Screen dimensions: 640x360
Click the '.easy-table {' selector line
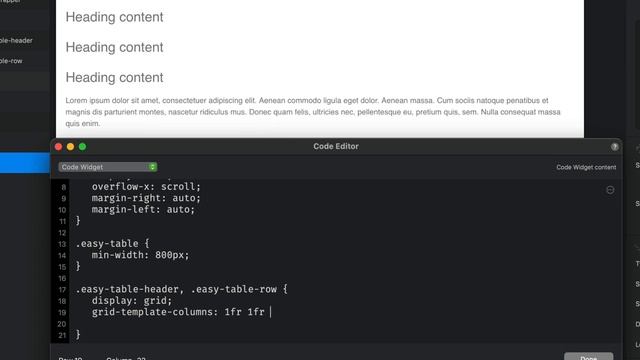113,244
